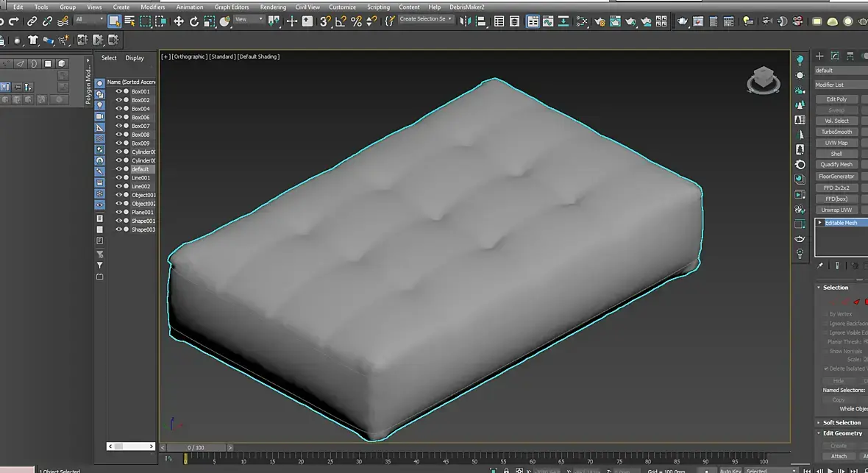Screen dimensions: 868x473
Task: Toggle visibility eye of Shape003
Action: (x=118, y=230)
